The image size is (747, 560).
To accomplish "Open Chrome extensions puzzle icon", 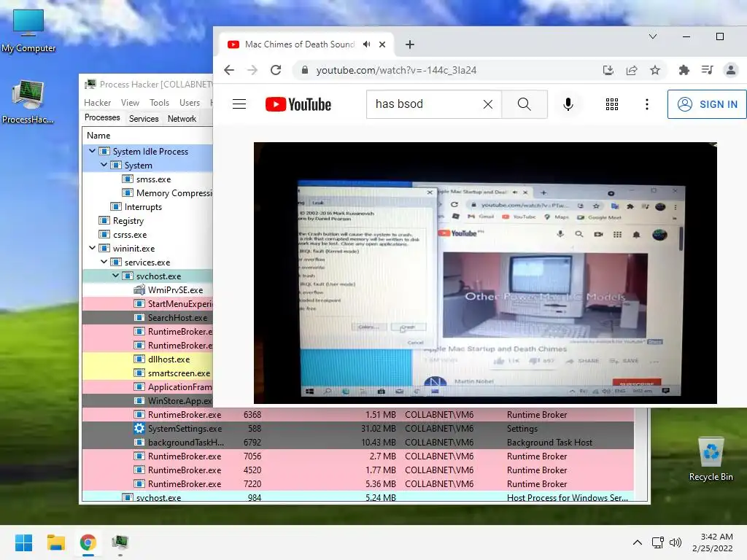I will point(684,71).
